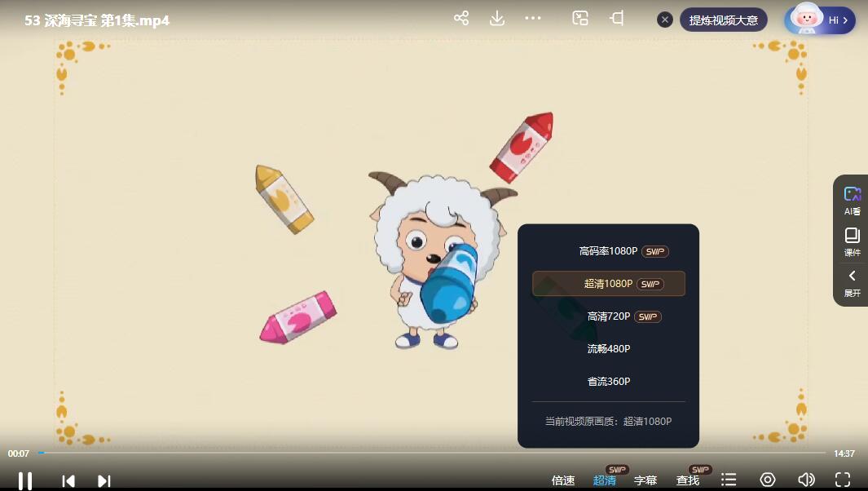Select 超清1080P quality option
Screen dimensions: 868x491
tap(608, 284)
